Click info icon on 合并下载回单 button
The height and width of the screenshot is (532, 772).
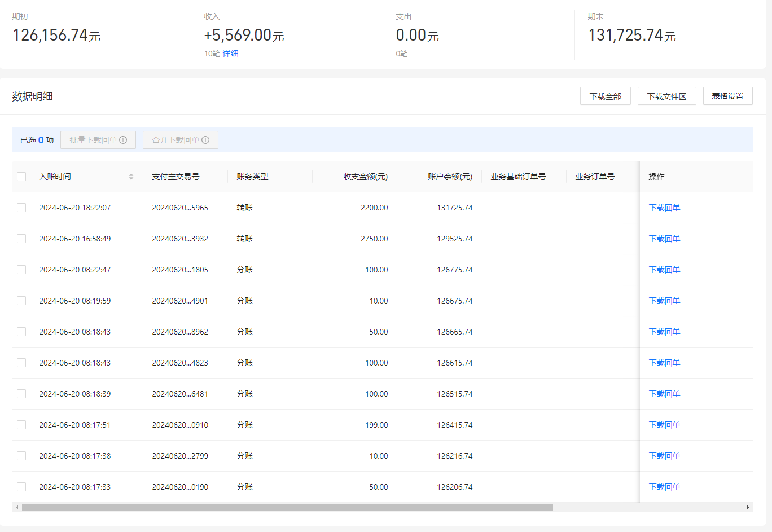coord(205,140)
